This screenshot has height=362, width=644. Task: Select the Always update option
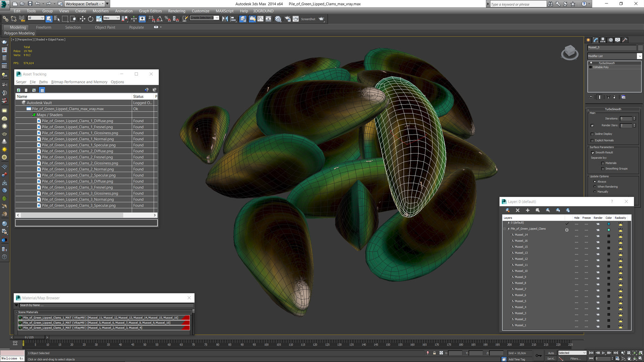(x=595, y=182)
